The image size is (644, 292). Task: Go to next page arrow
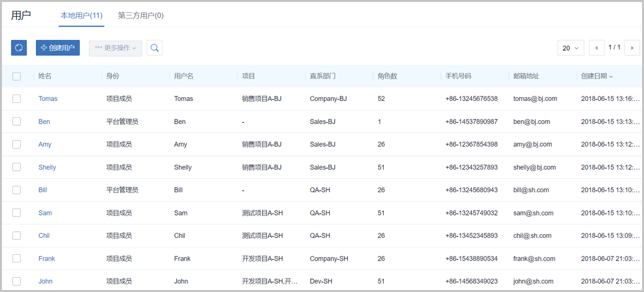[x=631, y=48]
